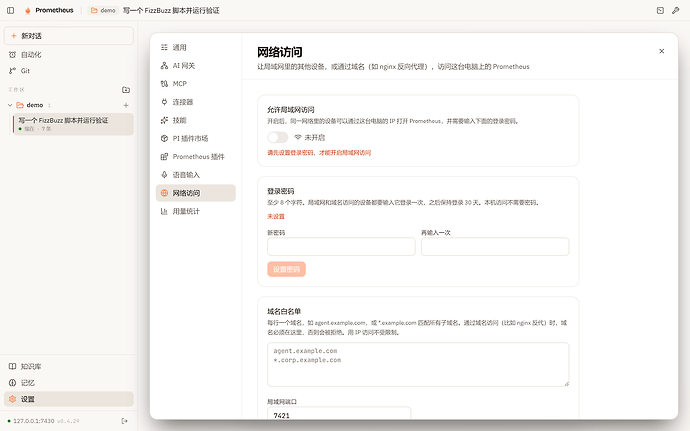Focus the 再输入一次 password field
Viewport: 690px width, 431px height.
(x=495, y=247)
